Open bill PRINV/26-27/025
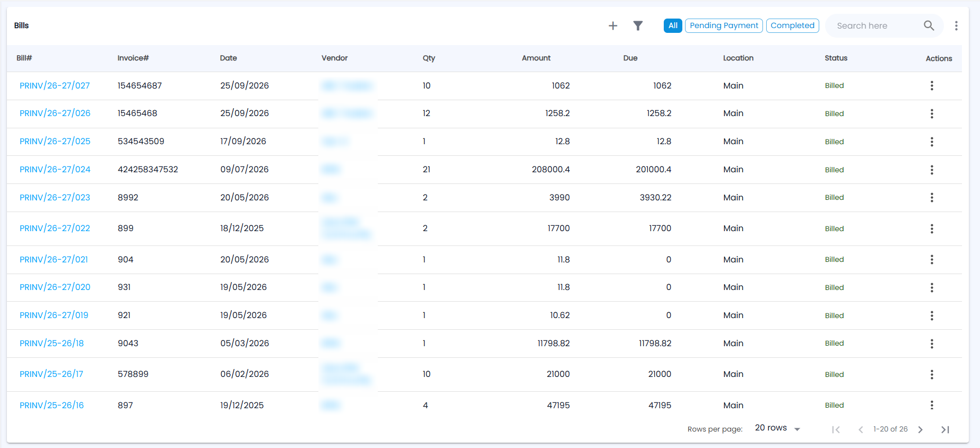Viewport: 980px width, 448px height. tap(55, 142)
